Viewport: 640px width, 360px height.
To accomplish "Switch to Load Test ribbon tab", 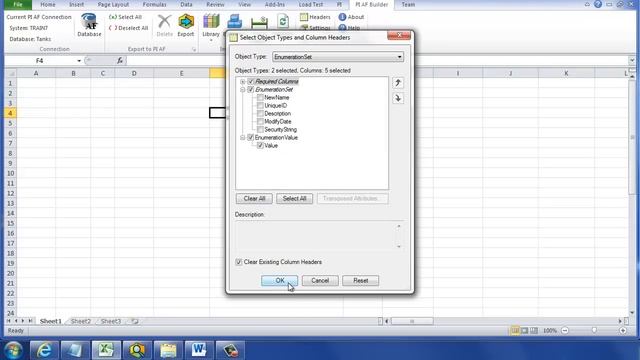I will (311, 4).
